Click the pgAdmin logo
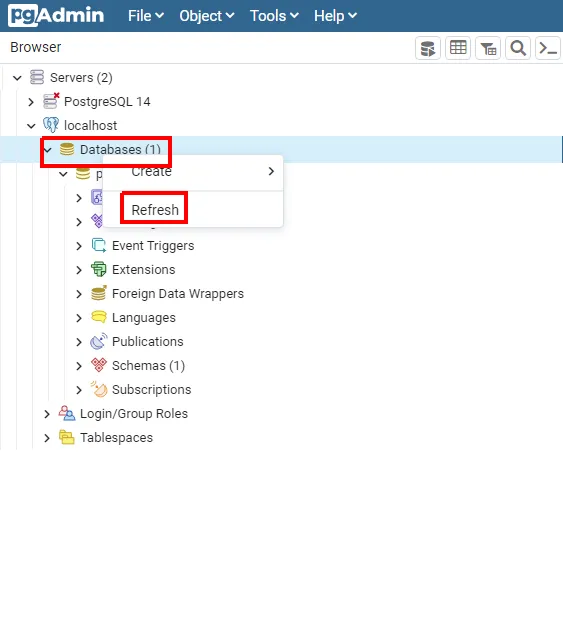 click(x=56, y=15)
